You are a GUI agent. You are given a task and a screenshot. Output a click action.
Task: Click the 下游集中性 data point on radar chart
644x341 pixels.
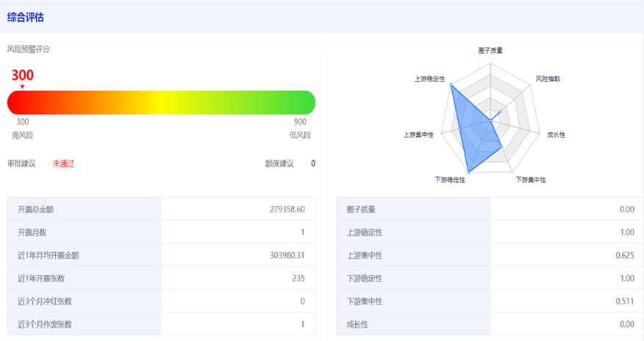(x=501, y=148)
